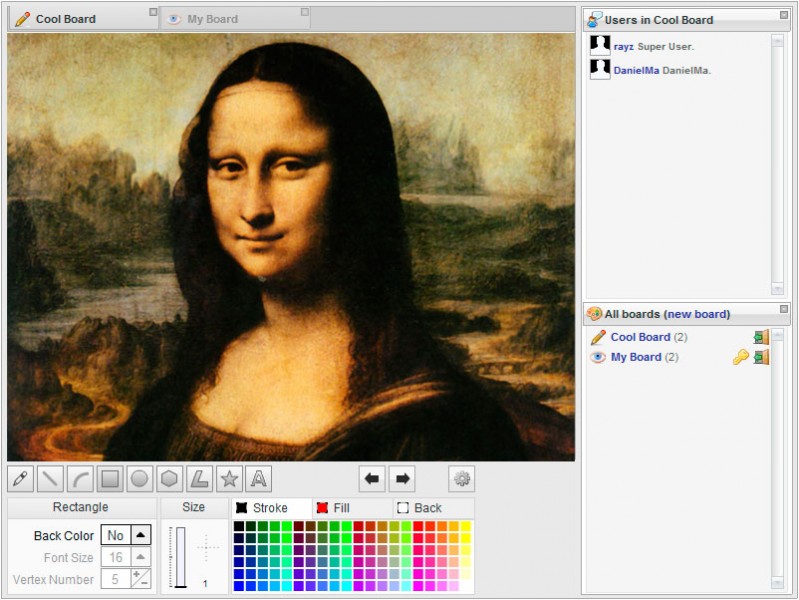Select the Curve drawing tool
The height and width of the screenshot is (600, 799).
click(x=81, y=479)
